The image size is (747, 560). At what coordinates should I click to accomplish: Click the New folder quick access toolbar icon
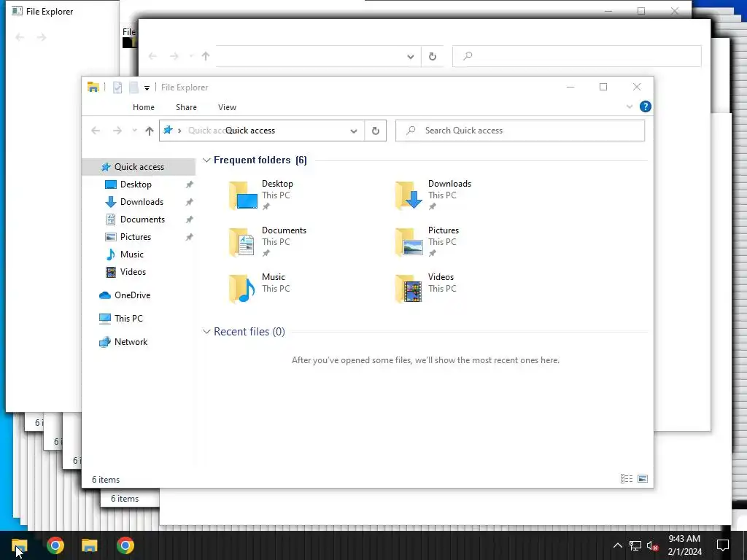[134, 87]
